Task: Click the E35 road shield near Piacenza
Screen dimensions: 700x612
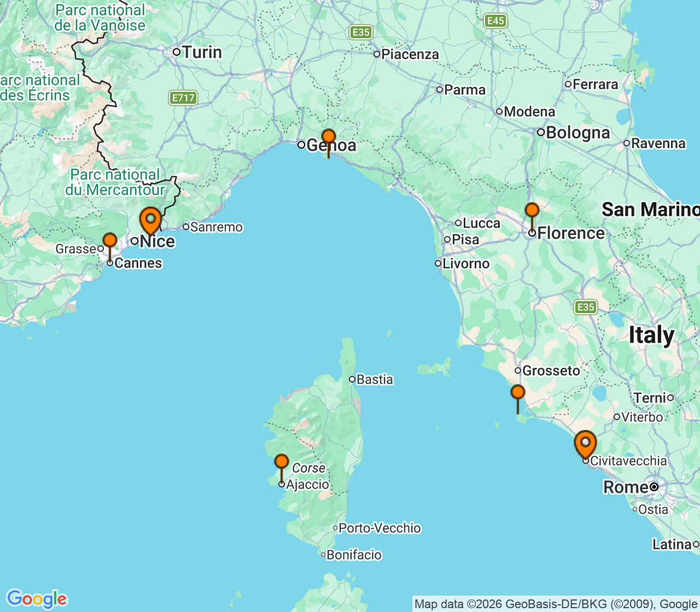Action: (x=361, y=32)
